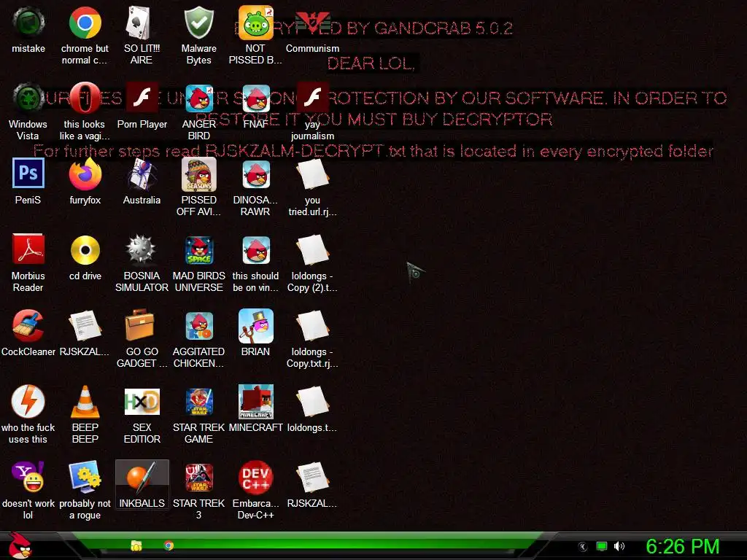The height and width of the screenshot is (560, 747).
Task: Open the 'DINOSA... RAWR' bird icon
Action: (x=255, y=174)
